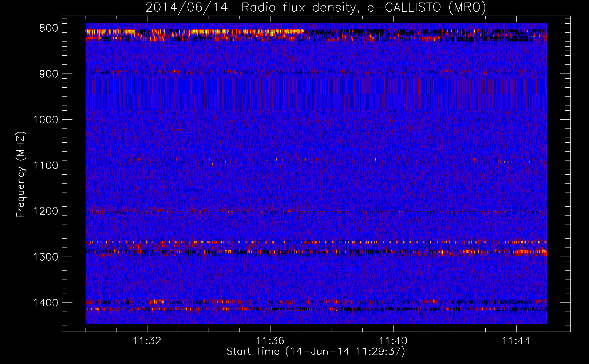Screen dimensions: 589x364
Task: Click the 1200 frequency tick label
Action: point(46,211)
